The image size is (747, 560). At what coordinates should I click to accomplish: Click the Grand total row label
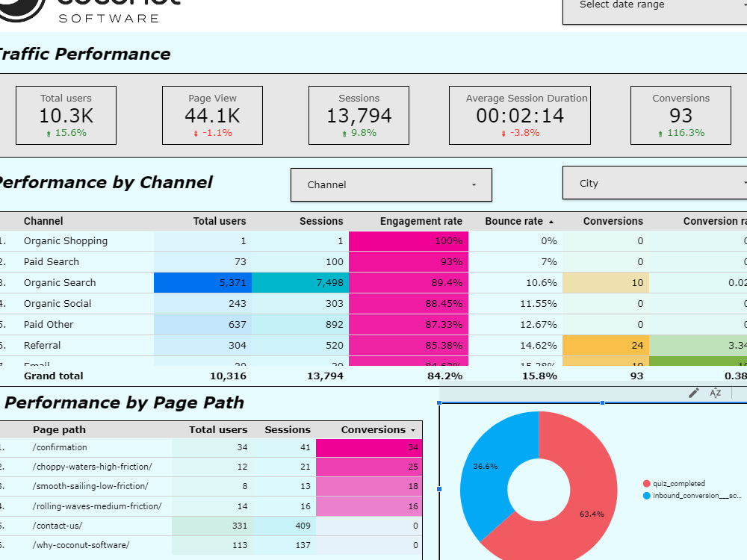pyautogui.click(x=53, y=376)
